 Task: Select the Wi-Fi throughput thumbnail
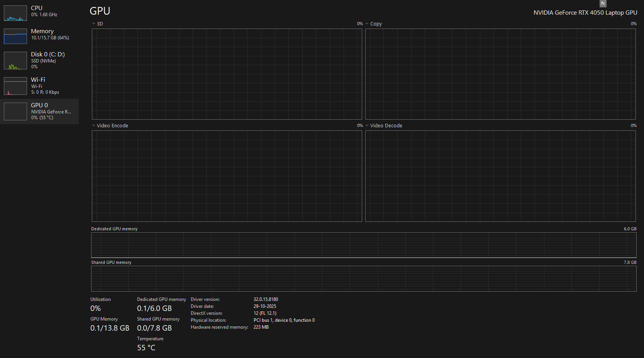pos(15,86)
